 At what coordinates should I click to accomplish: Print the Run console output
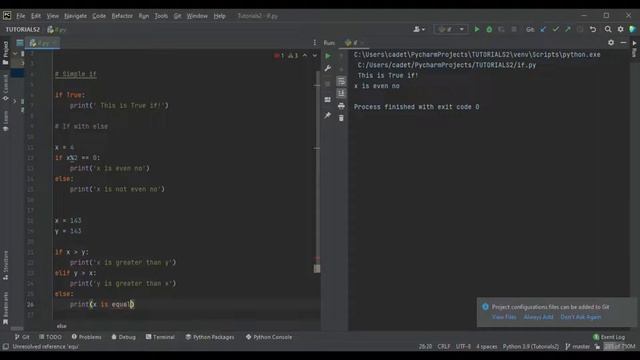coord(341,106)
